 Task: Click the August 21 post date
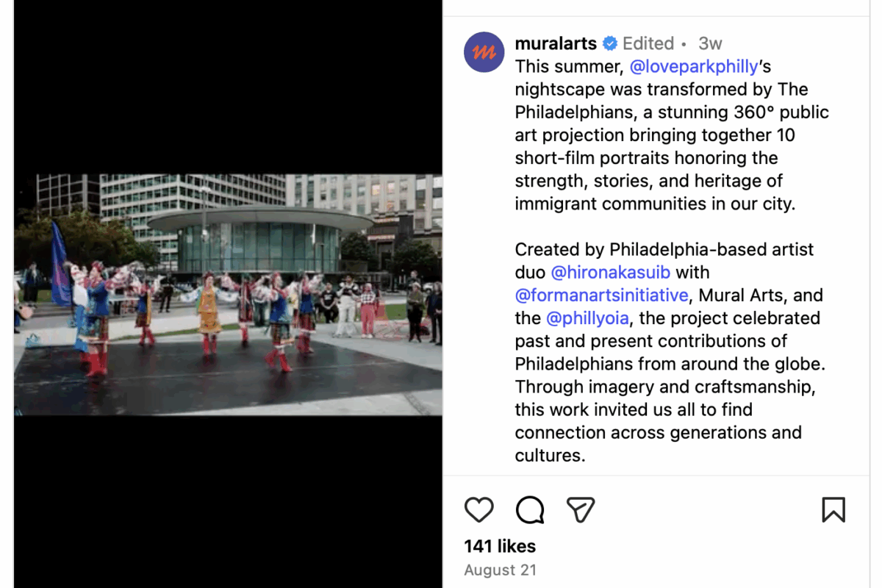click(x=500, y=570)
